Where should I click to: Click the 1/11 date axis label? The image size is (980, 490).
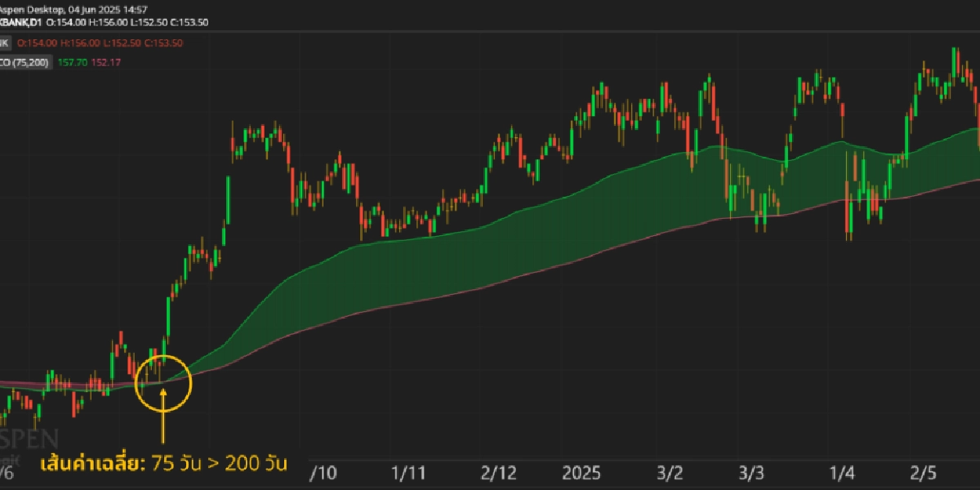pyautogui.click(x=408, y=473)
